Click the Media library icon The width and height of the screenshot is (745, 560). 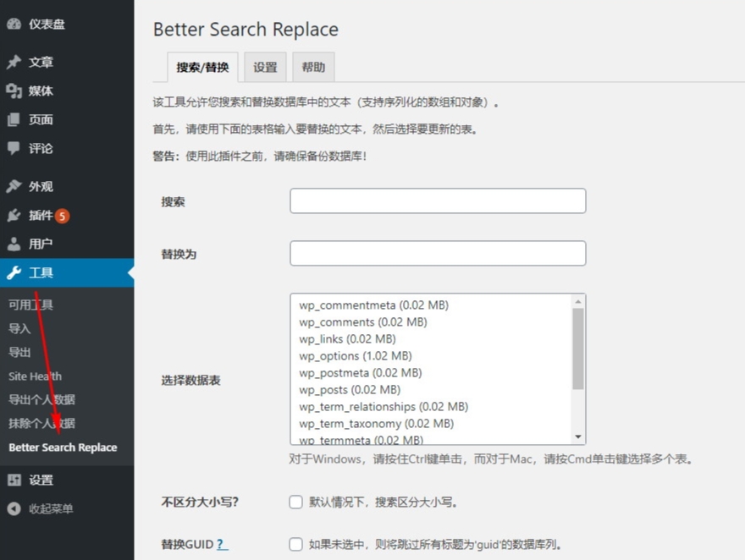pos(14,91)
